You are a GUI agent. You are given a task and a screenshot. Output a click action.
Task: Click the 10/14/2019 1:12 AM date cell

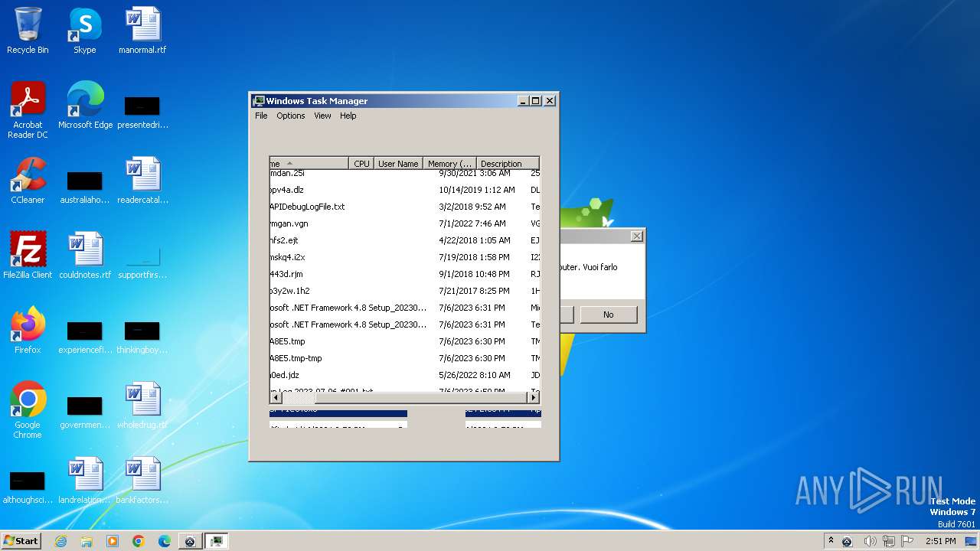pyautogui.click(x=476, y=190)
